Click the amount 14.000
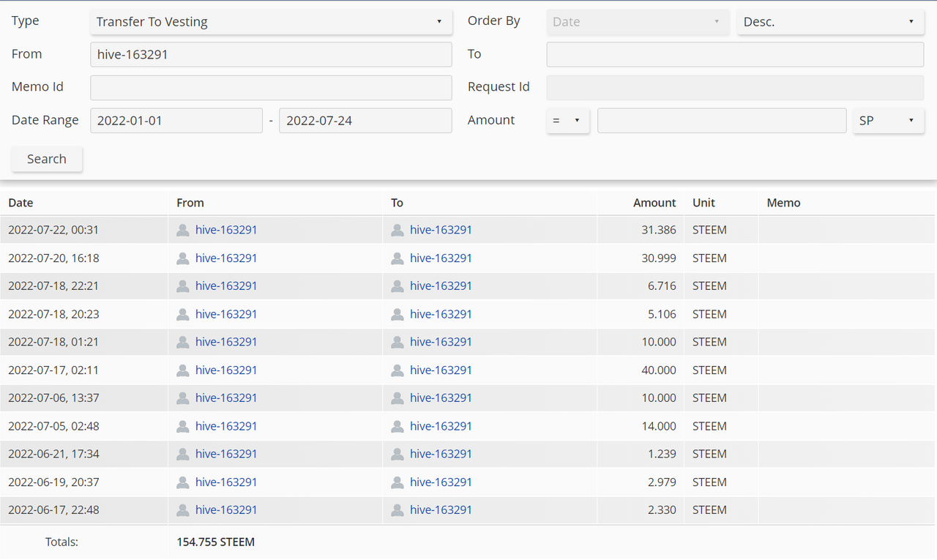Screen dimensions: 937x560 659,426
